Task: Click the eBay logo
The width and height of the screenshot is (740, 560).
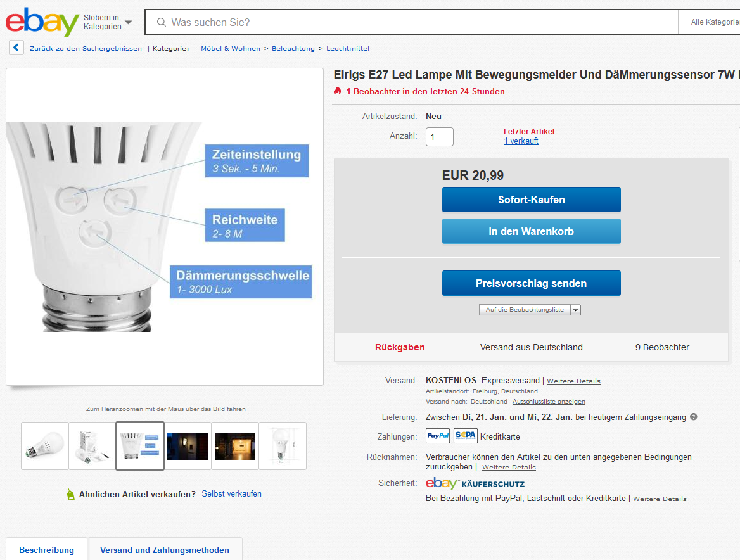Action: [x=42, y=23]
